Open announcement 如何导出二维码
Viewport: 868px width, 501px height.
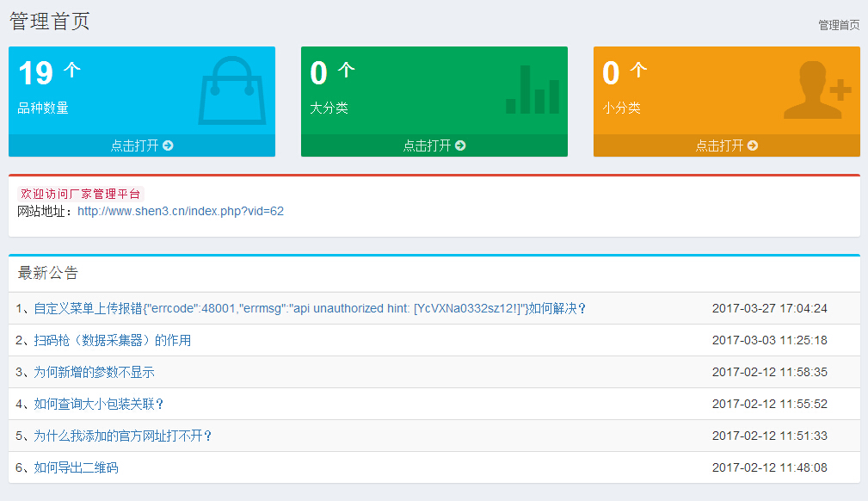pos(76,467)
